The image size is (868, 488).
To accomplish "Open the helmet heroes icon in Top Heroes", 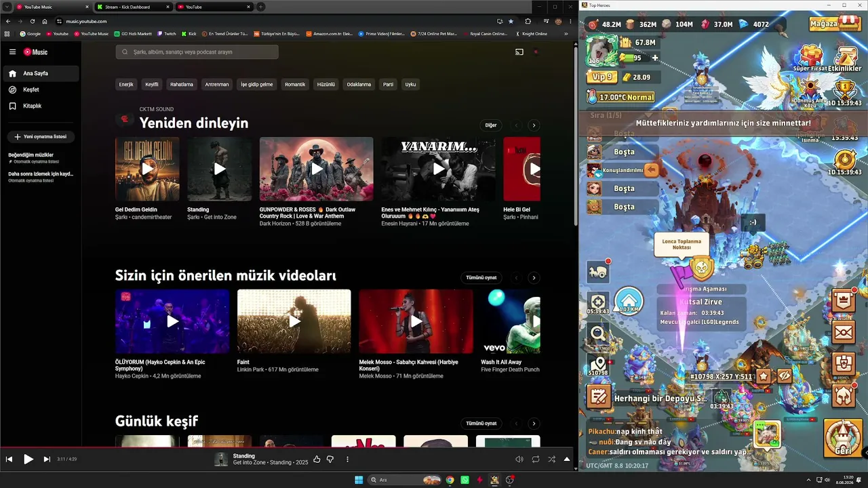I will (844, 394).
